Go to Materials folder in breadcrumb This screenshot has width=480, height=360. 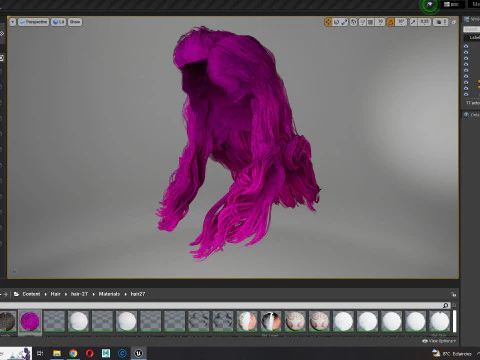click(x=109, y=294)
